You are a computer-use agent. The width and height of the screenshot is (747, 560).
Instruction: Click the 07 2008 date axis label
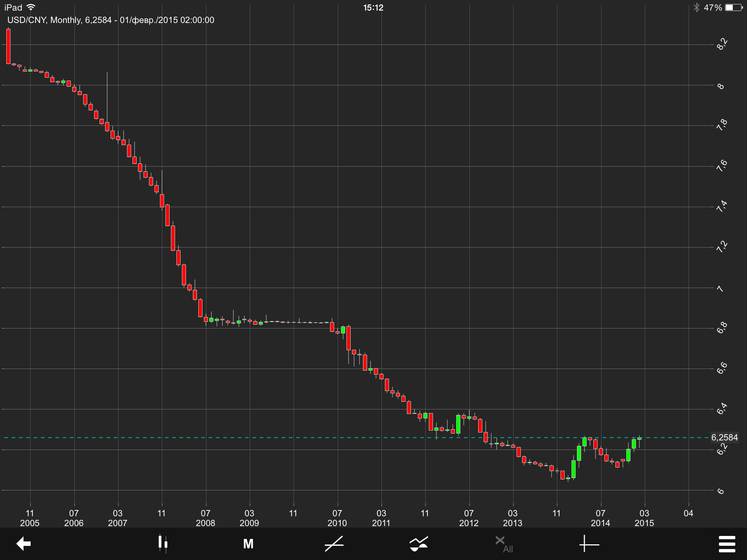206,518
